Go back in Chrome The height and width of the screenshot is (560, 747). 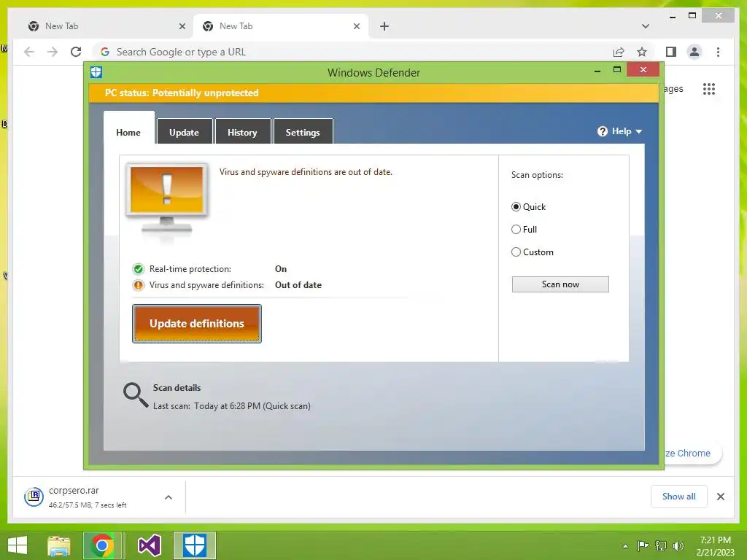coord(29,52)
